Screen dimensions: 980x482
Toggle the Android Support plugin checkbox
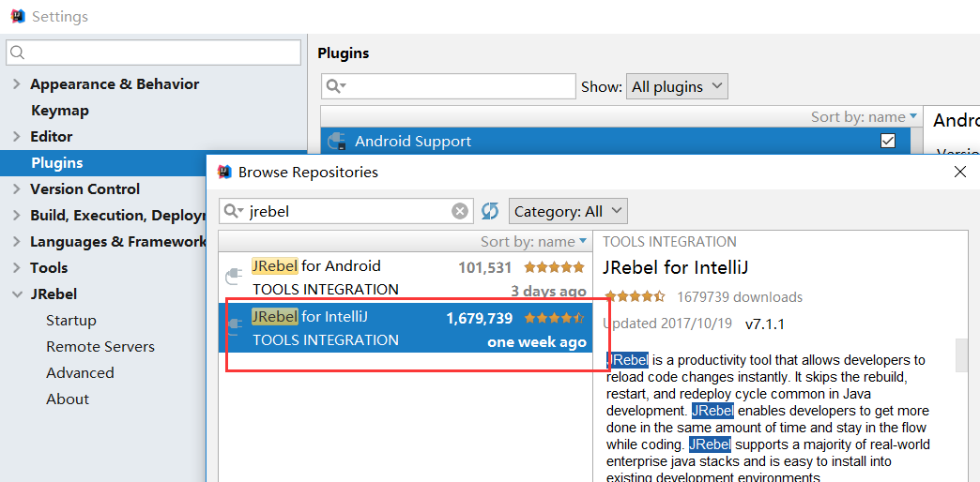click(888, 141)
